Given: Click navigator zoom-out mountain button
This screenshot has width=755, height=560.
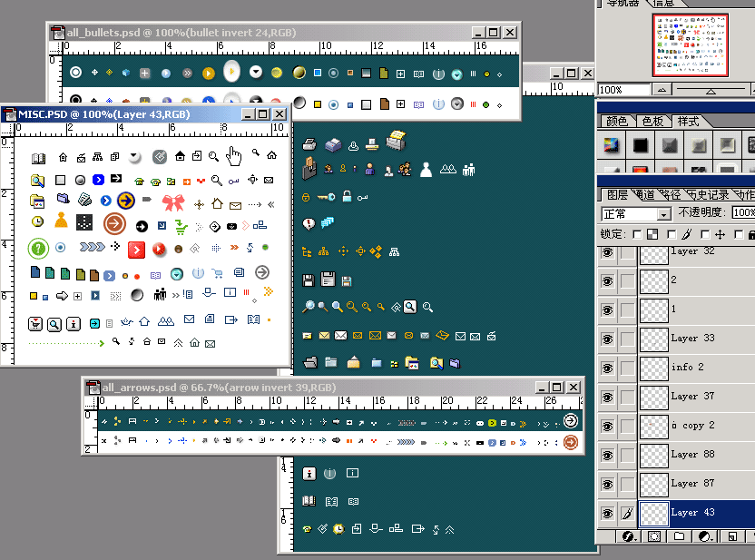Looking at the screenshot, I should coord(662,90).
